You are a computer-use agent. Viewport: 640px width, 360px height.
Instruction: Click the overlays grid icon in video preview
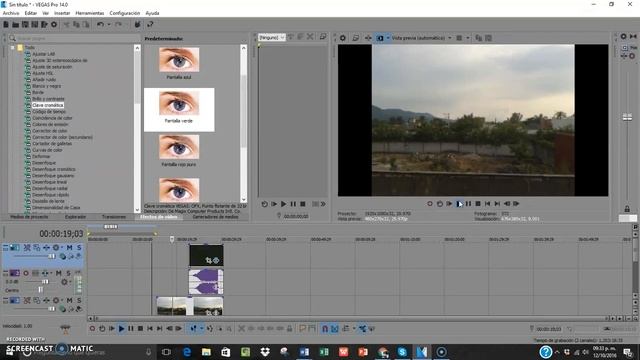[x=459, y=38]
